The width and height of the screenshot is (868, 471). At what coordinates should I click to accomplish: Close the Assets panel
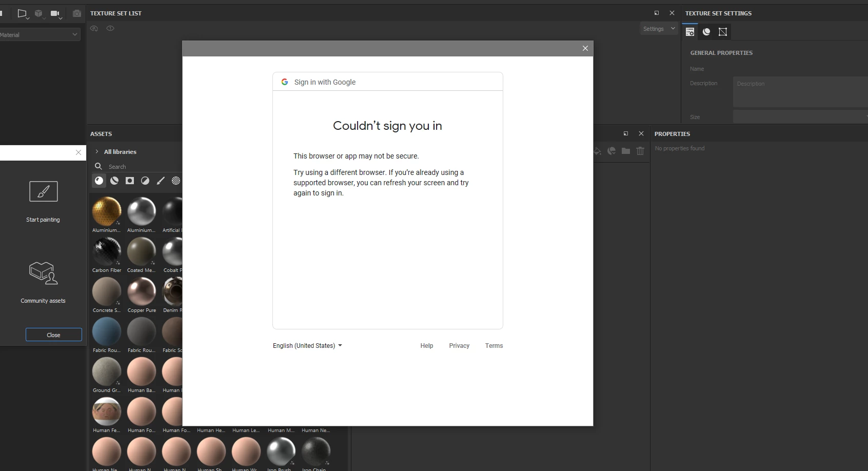point(641,133)
